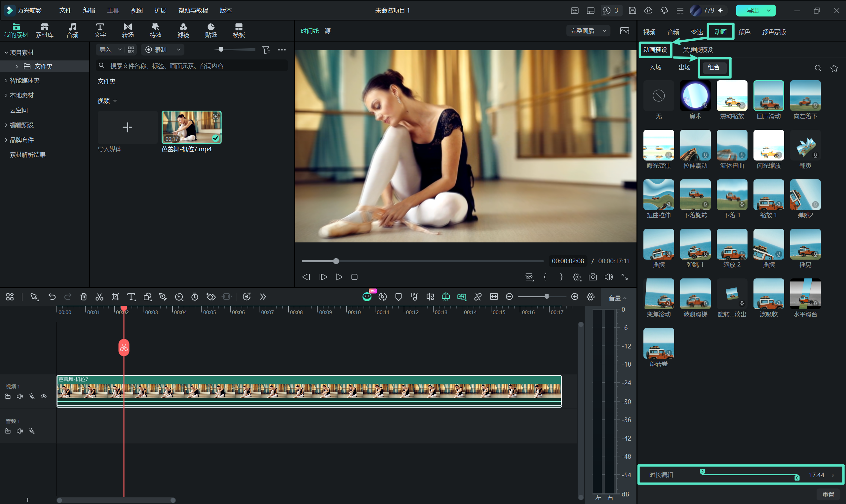Screen dimensions: 846x504
Task: Select the crop tool in timeline toolbar
Action: (116, 297)
